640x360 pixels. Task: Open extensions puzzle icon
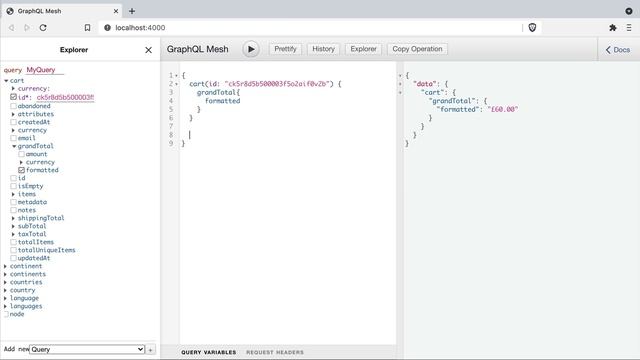[x=613, y=28]
